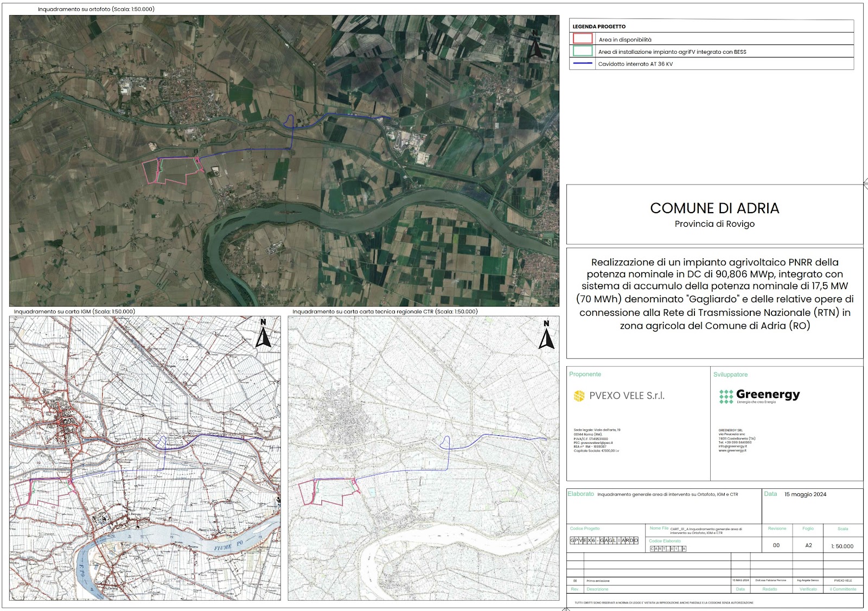Click the blue 'Cavidotto interrato' legend line
The height and width of the screenshot is (611, 868).
coord(583,63)
